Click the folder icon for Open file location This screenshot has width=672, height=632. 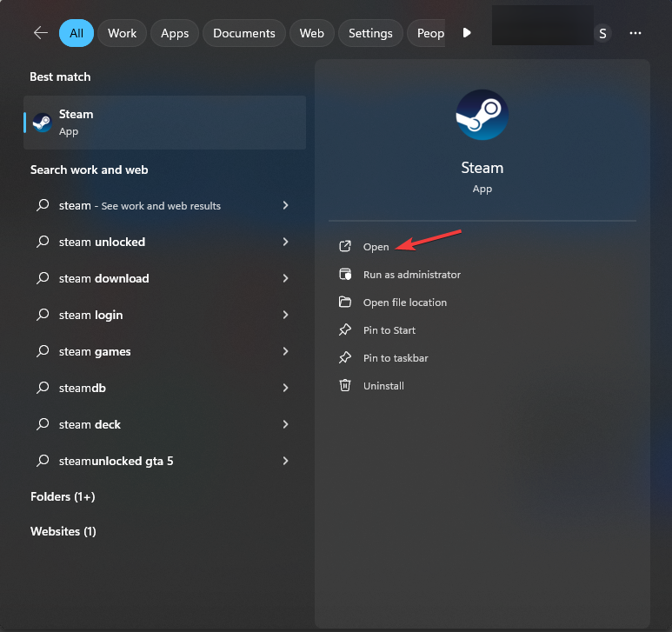point(345,302)
